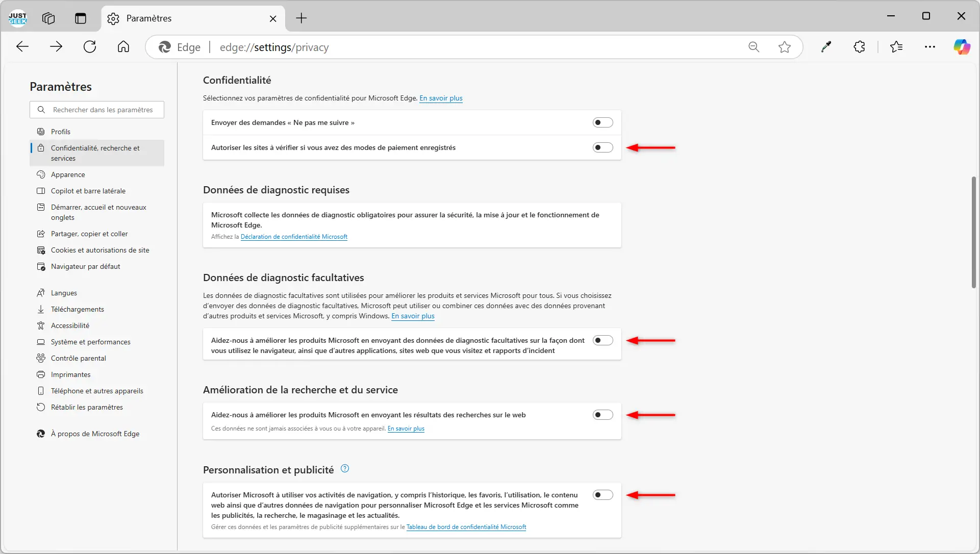
Task: Enable saved payment methods check toggle
Action: [602, 147]
